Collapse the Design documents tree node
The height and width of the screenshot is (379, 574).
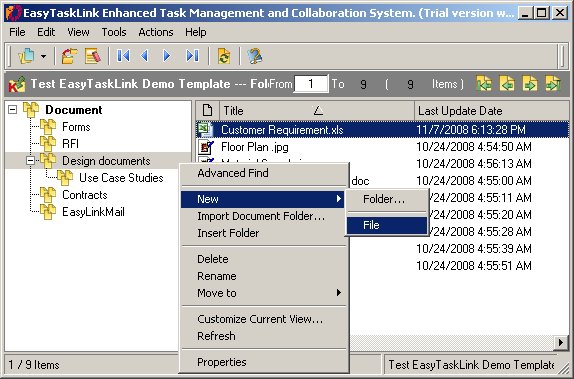coord(30,160)
